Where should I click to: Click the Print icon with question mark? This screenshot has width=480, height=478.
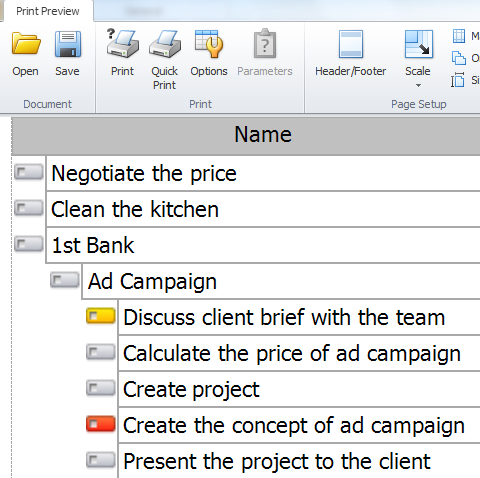(122, 43)
